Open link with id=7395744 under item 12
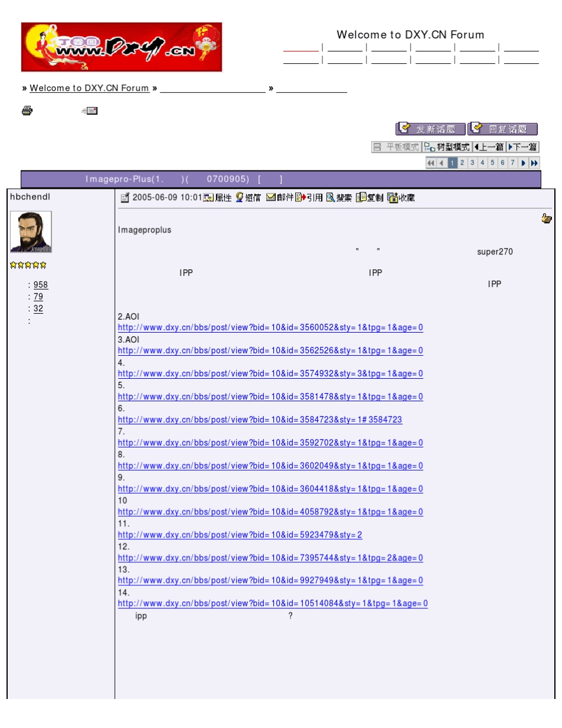Viewport: 562px width, 728px height. click(x=270, y=558)
